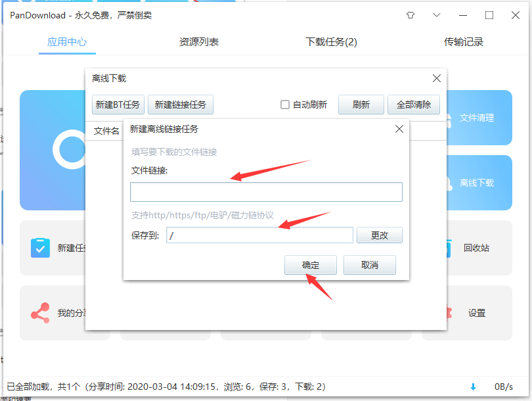This screenshot has width=532, height=401.
Task: Click the 0B/s speed indicator
Action: [504, 387]
